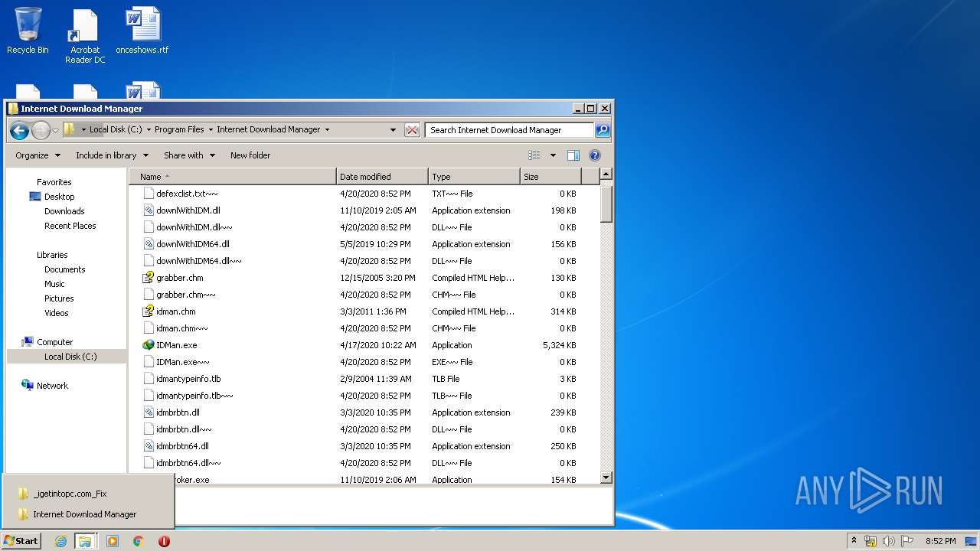Select file defexclist.txt~~

coord(187,194)
